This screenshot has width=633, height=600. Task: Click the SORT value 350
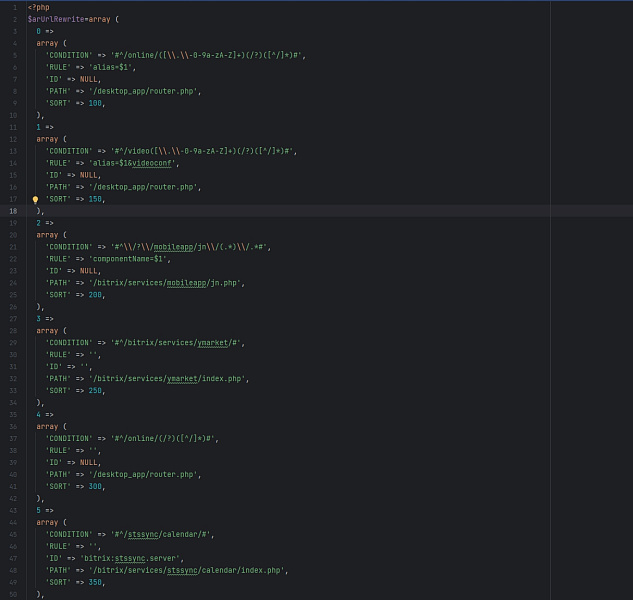coord(96,582)
